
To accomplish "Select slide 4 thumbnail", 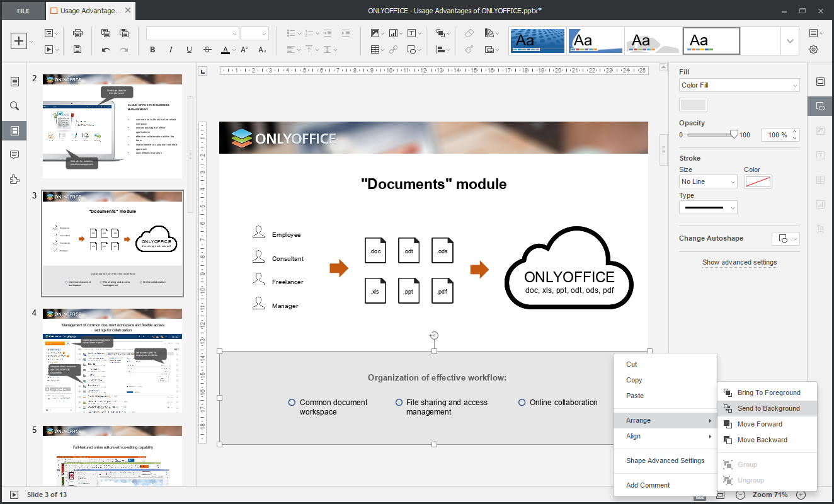I will tap(112, 360).
